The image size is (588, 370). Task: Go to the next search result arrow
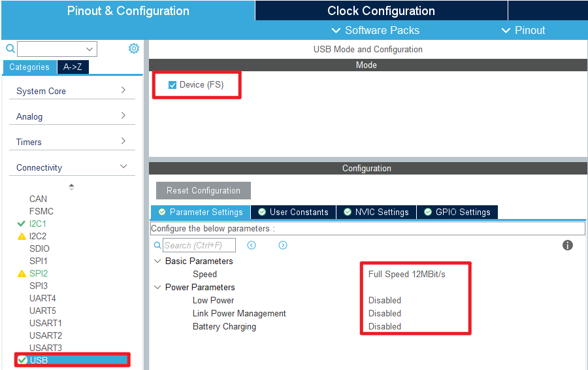[x=283, y=245]
